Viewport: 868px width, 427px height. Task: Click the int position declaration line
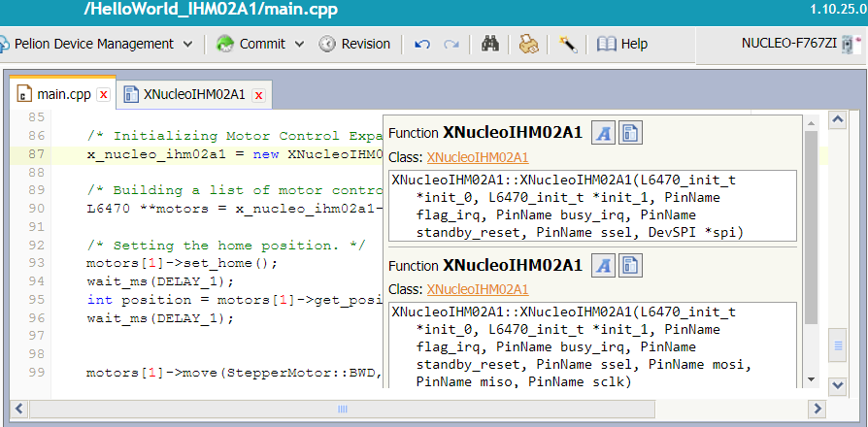click(235, 300)
